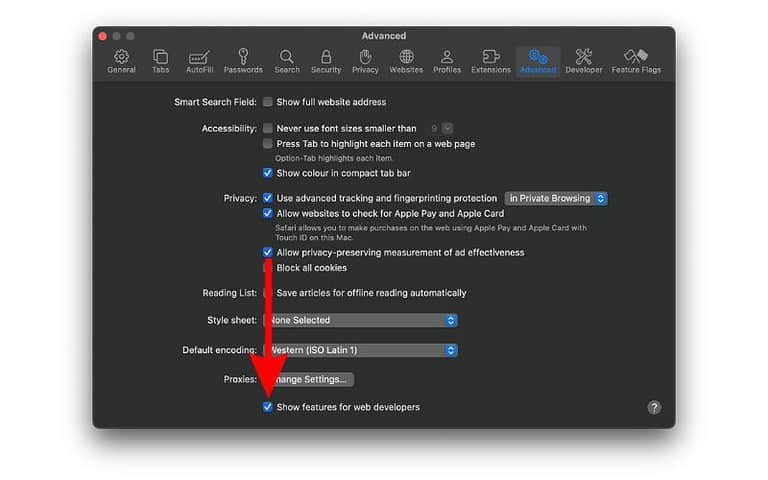This screenshot has height=480, width=768.
Task: Open the AutoFill preferences
Action: pos(199,61)
